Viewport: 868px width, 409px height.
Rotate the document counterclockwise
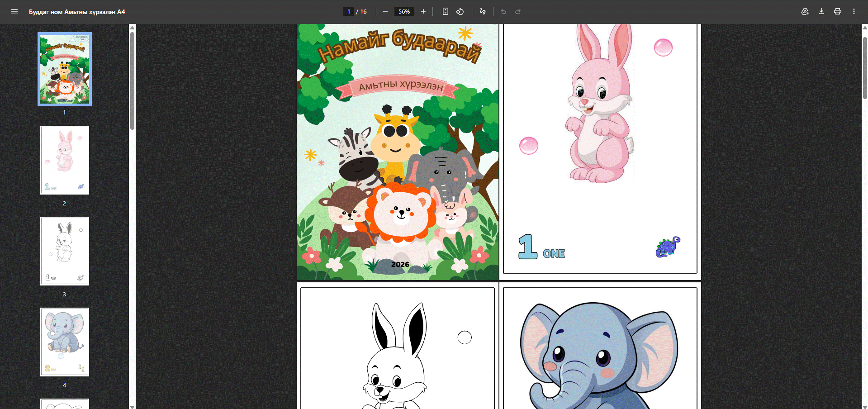[460, 11]
